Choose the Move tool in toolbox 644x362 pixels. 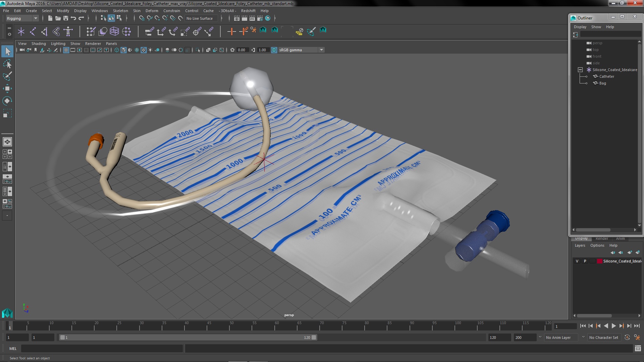7,88
